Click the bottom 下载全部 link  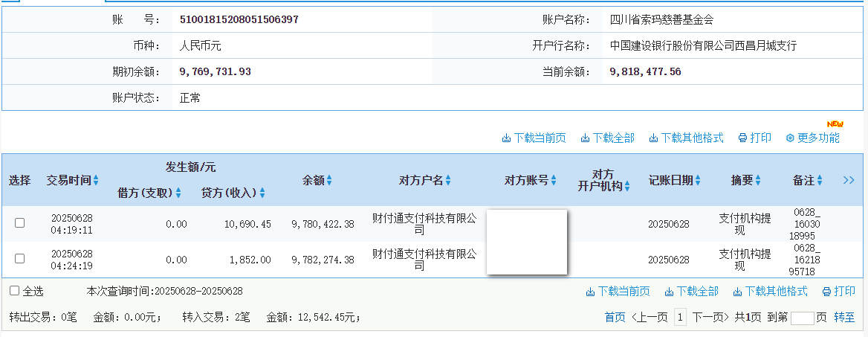(x=691, y=291)
